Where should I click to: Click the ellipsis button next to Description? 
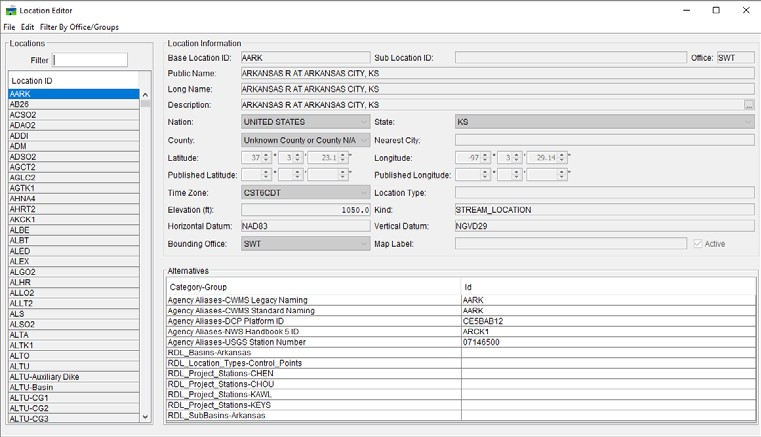click(x=748, y=104)
